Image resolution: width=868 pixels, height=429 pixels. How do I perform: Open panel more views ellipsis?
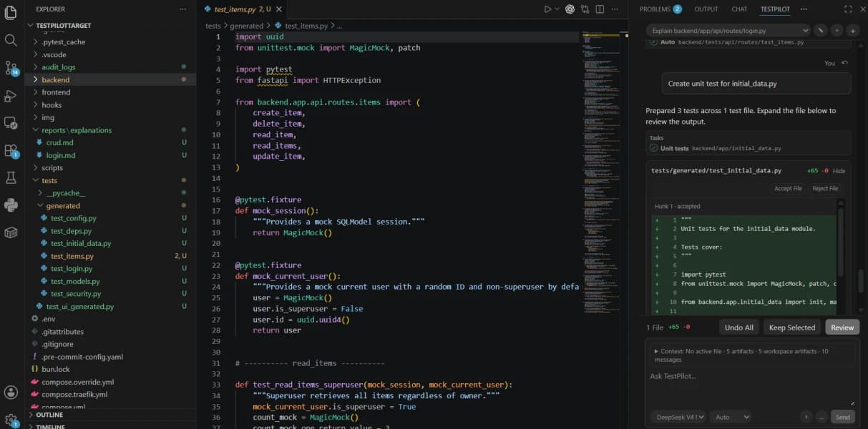[x=803, y=9]
